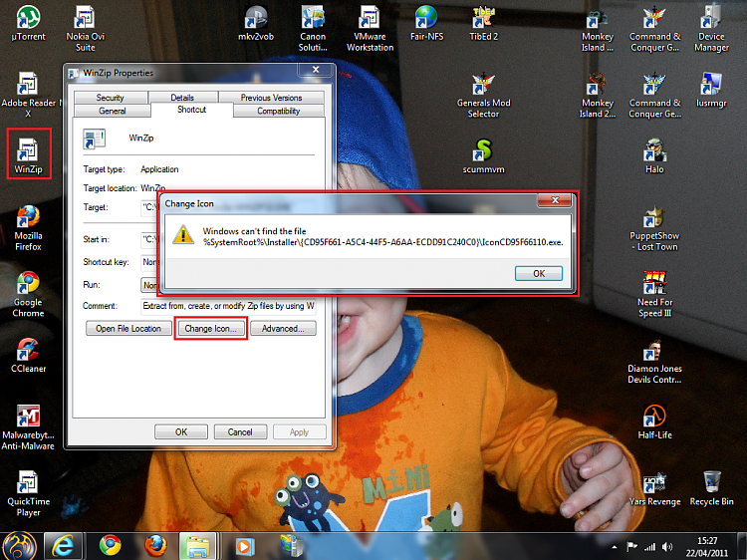Click the Need For Speed III icon
The image size is (747, 560).
(x=654, y=295)
